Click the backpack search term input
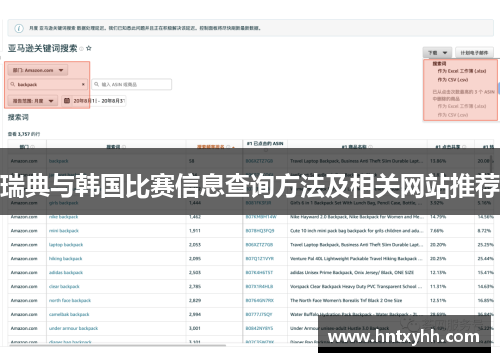Screen dimensions: 500x362 point(48,84)
